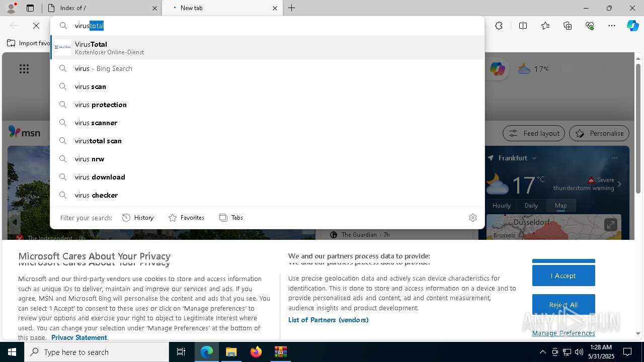644x362 pixels.
Task: Open the browser profile icon
Action: tap(11, 8)
